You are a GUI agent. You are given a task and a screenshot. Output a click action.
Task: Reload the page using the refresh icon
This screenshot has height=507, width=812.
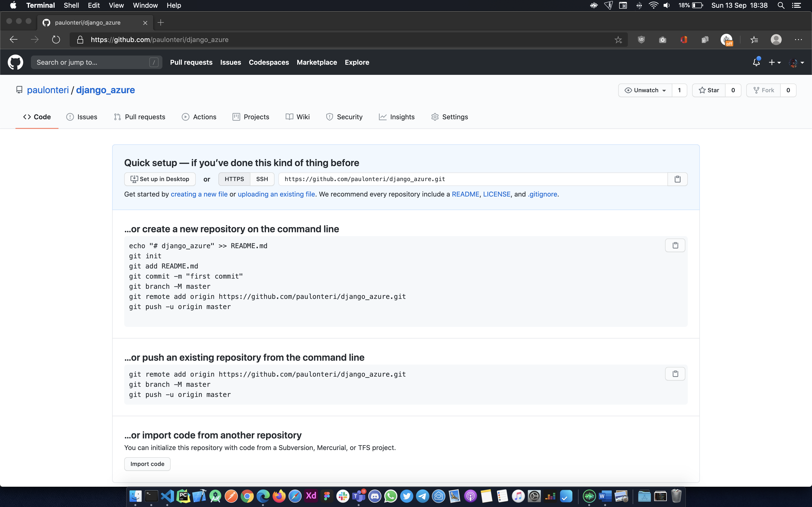[56, 40]
